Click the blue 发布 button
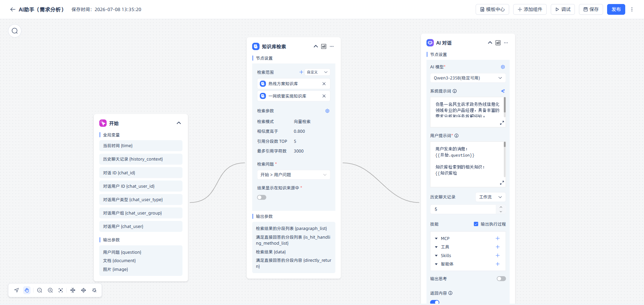644x305 pixels. pyautogui.click(x=616, y=9)
